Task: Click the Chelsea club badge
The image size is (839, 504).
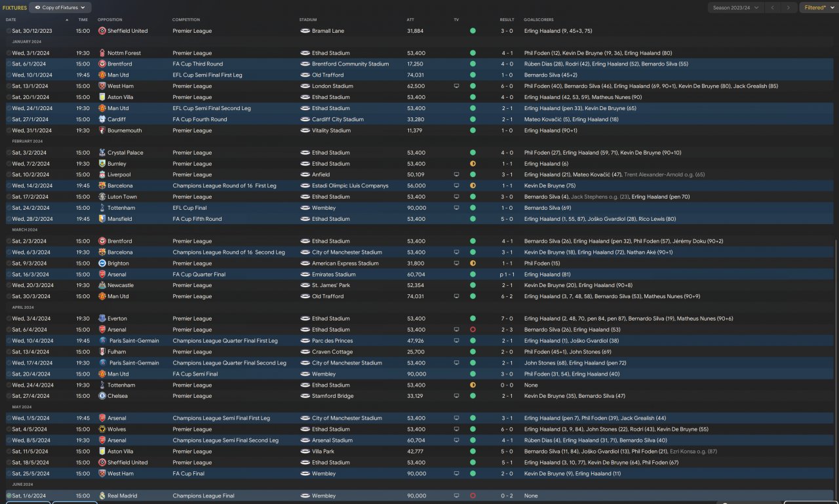Action: 102,396
